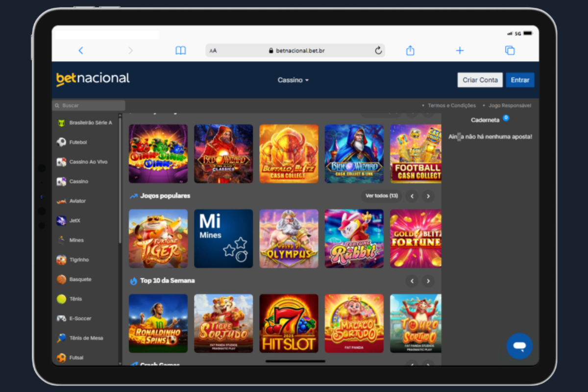Select Aviator in the sidebar
Image resolution: width=588 pixels, height=392 pixels.
tap(77, 201)
